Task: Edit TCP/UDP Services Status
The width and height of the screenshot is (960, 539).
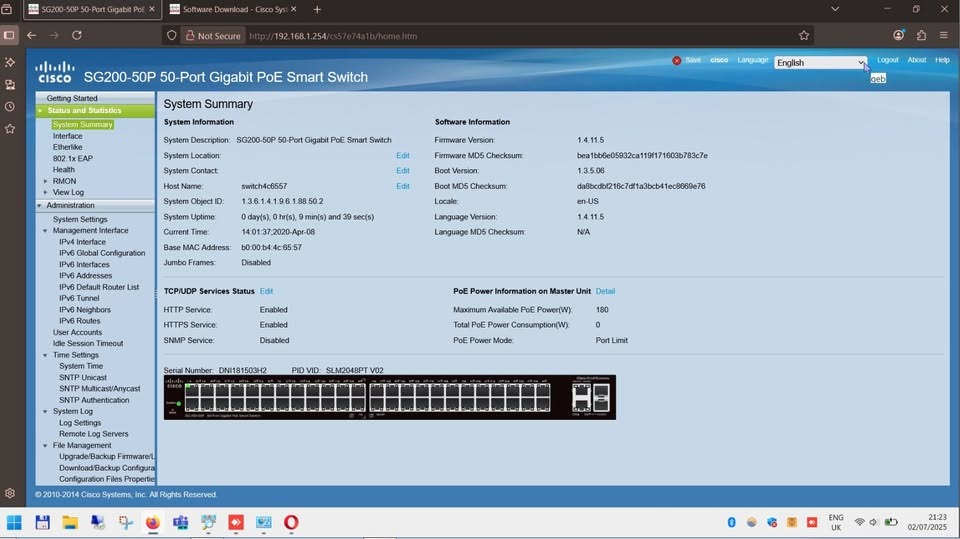Action: (x=266, y=292)
